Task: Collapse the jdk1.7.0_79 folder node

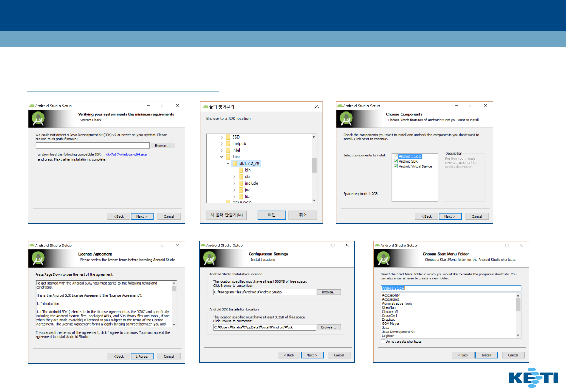Action: click(228, 163)
